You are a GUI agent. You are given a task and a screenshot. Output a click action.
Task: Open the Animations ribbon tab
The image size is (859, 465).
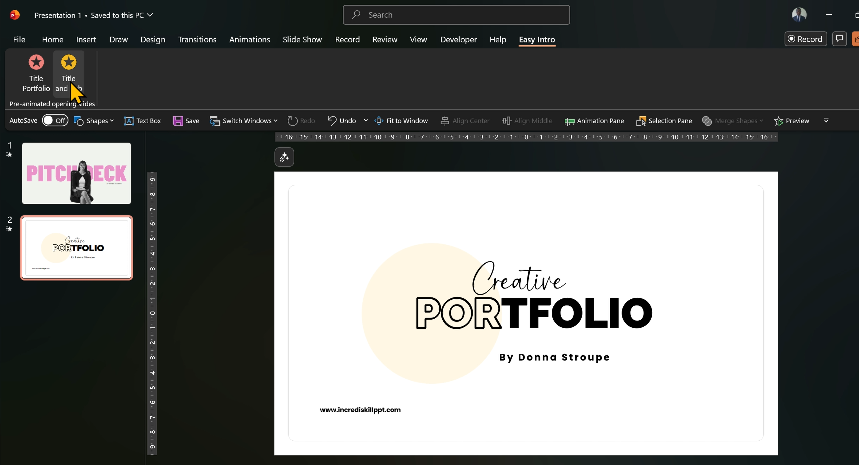(249, 40)
